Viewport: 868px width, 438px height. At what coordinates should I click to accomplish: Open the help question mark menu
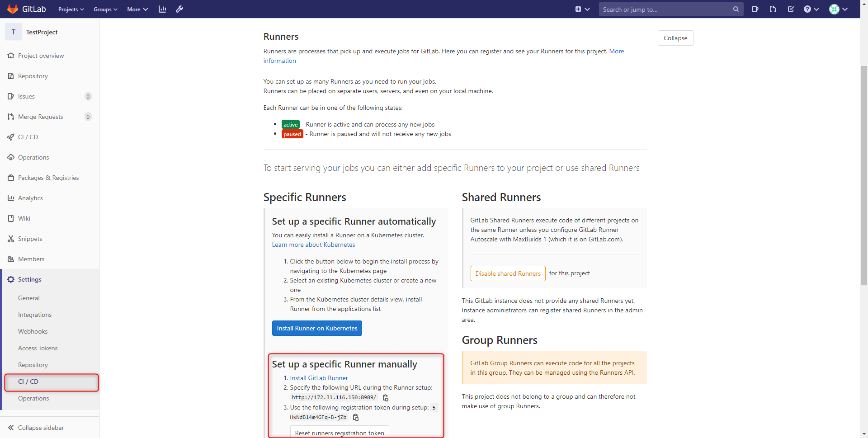point(811,9)
